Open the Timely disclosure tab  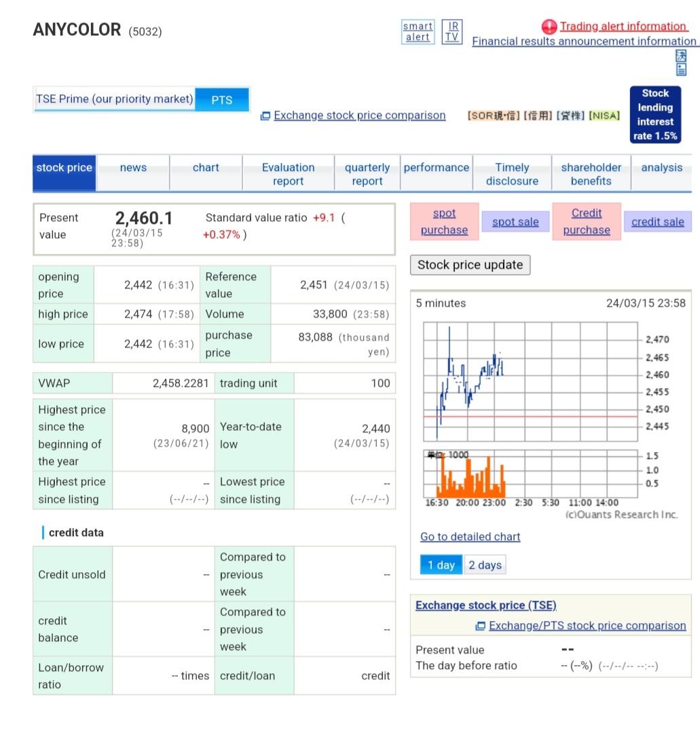512,174
